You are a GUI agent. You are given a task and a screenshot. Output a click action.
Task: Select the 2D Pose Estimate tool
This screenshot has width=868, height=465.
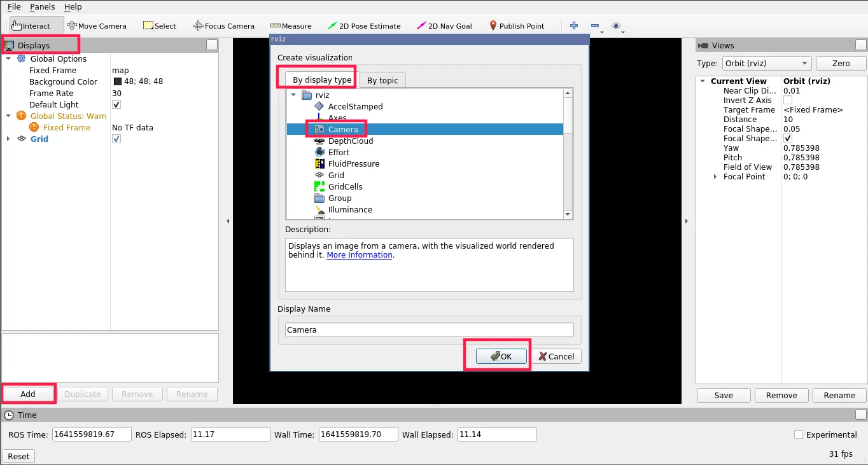[x=364, y=26]
